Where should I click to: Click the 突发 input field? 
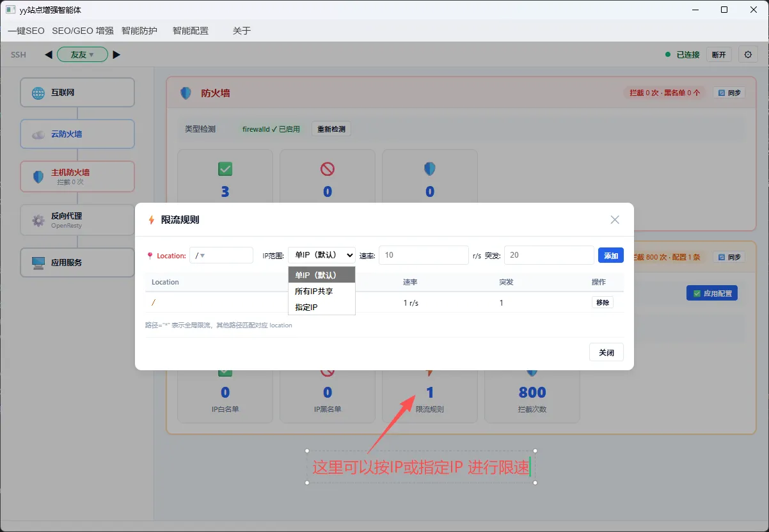pyautogui.click(x=550, y=255)
